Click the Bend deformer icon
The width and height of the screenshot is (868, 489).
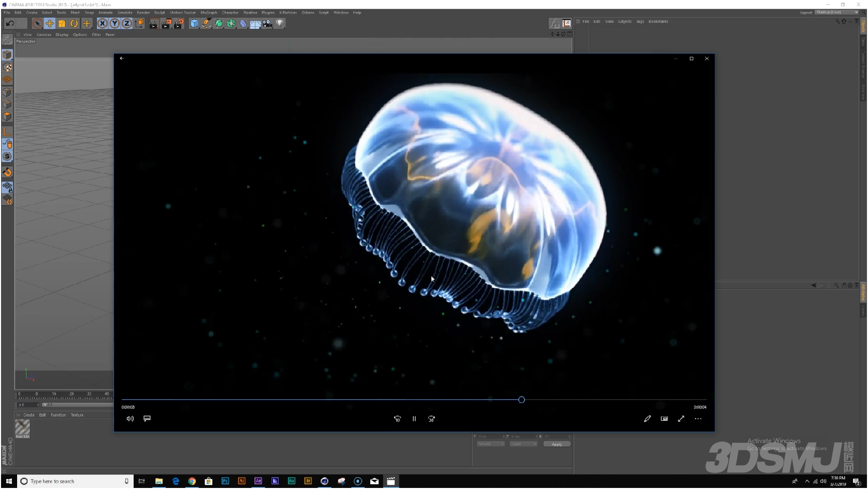243,23
